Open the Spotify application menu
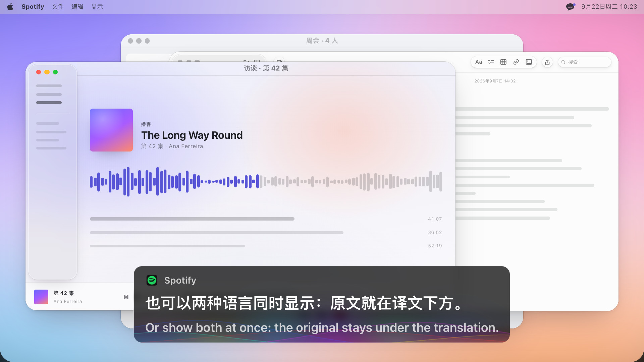644x362 pixels. [x=33, y=7]
